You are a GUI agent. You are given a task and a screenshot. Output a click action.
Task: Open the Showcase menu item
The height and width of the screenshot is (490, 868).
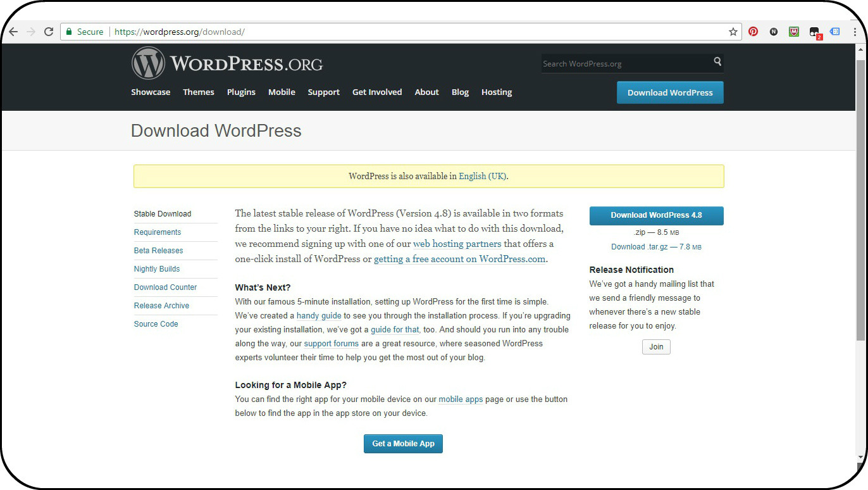pos(151,92)
